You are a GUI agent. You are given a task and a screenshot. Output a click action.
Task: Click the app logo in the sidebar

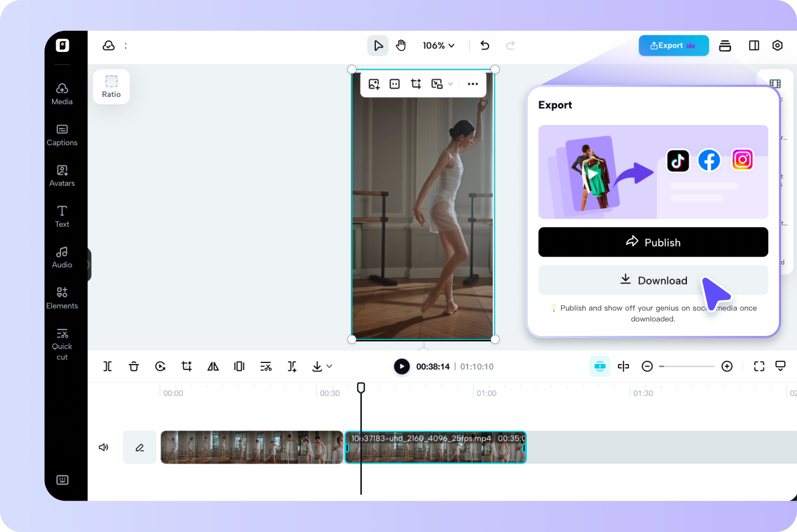coord(63,46)
